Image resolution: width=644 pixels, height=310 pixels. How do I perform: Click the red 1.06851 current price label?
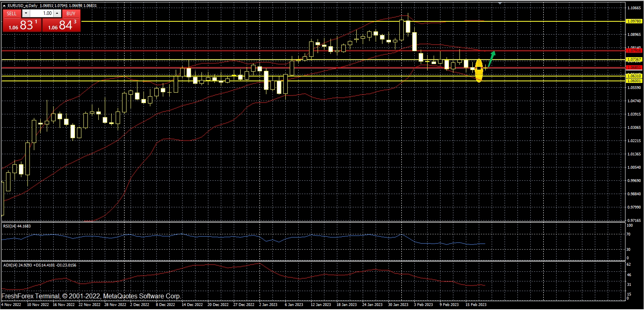(x=634, y=67)
